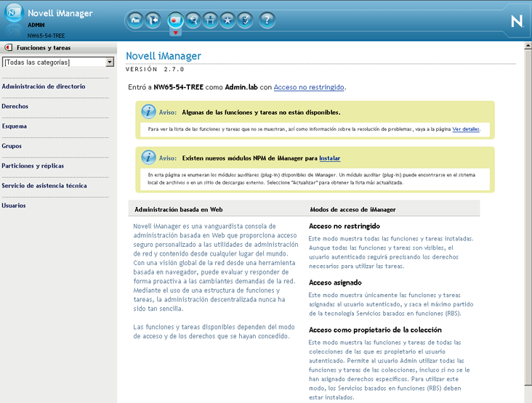Viewport: 532px width, 403px height.
Task: Open the Roles and Tasks view icon
Action: click(x=175, y=20)
